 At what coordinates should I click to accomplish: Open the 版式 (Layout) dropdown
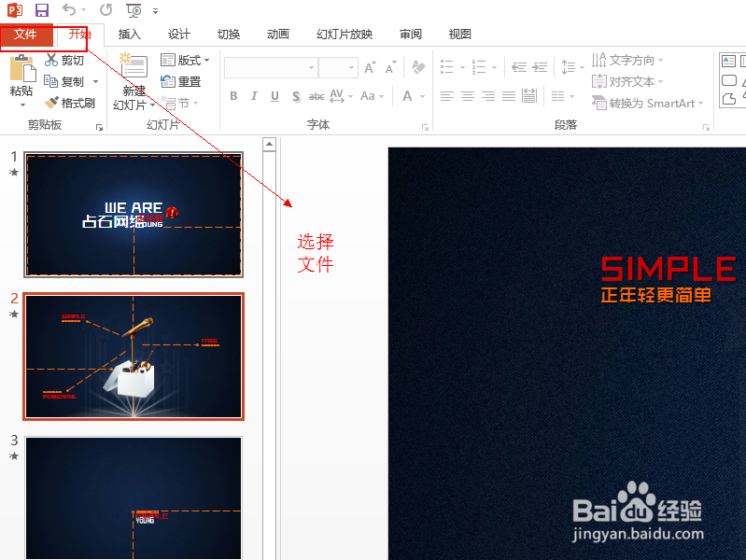pyautogui.click(x=185, y=61)
